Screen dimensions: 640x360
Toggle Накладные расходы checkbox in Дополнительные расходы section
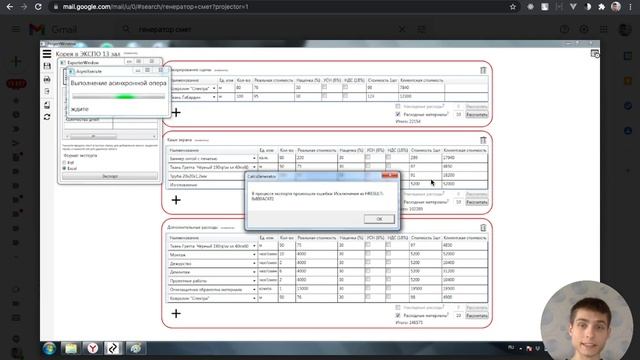[x=398, y=307]
